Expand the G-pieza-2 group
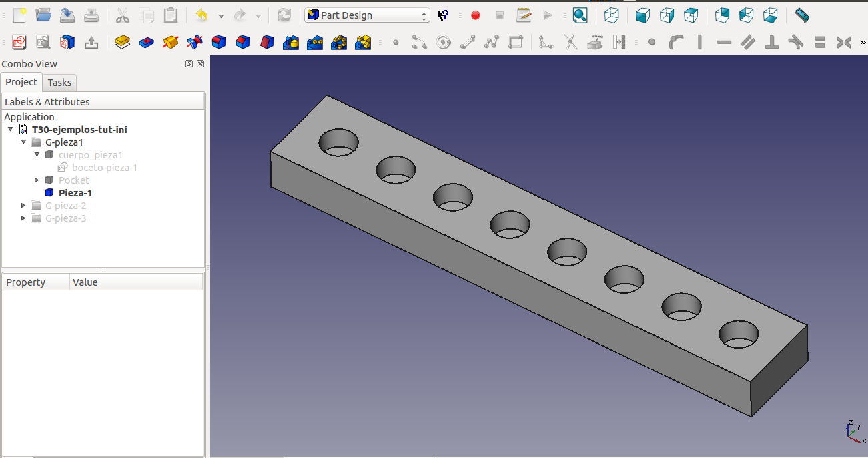This screenshot has height=458, width=868. (x=24, y=206)
